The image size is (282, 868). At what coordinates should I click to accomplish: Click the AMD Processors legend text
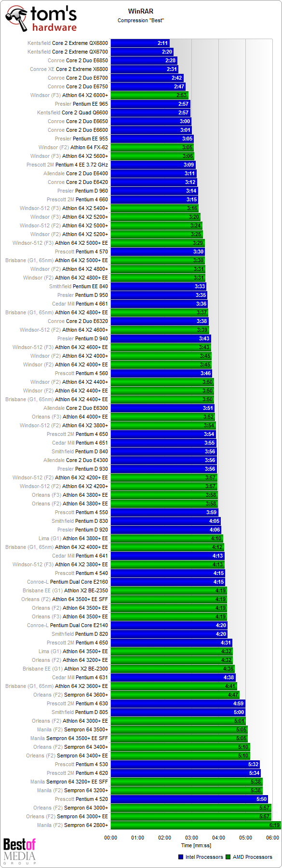click(x=253, y=857)
